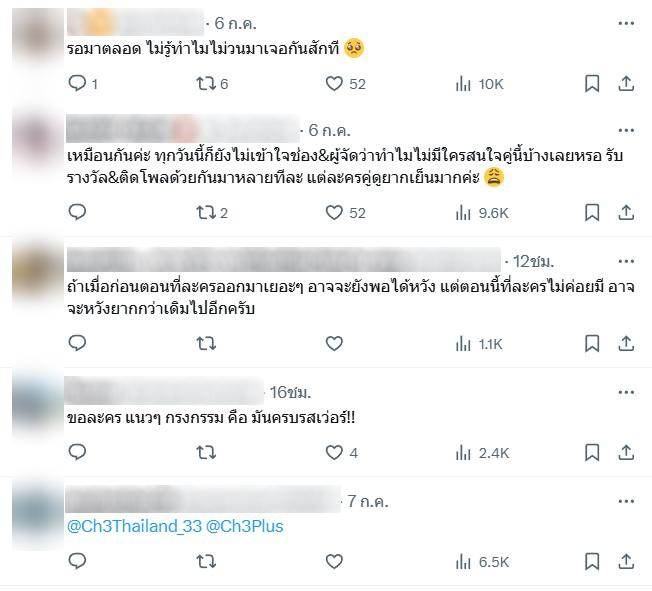
Task: Open more options on the 12ชม. tweet
Action: point(626,261)
